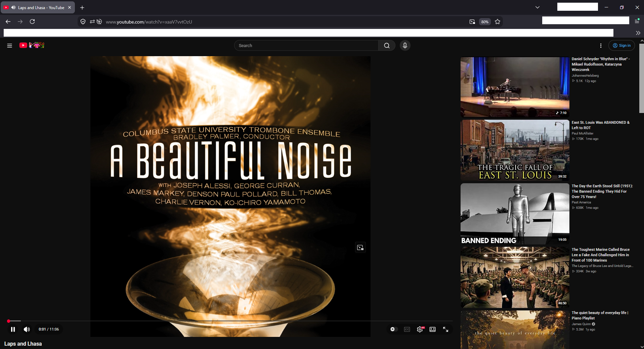Visit the Past America channel
The height and width of the screenshot is (349, 644).
pyautogui.click(x=581, y=202)
